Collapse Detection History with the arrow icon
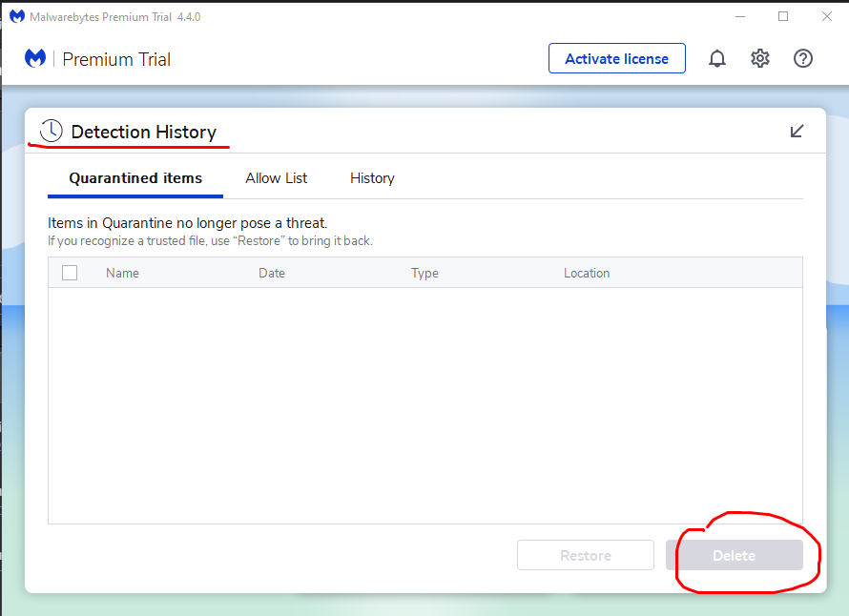 pos(797,131)
